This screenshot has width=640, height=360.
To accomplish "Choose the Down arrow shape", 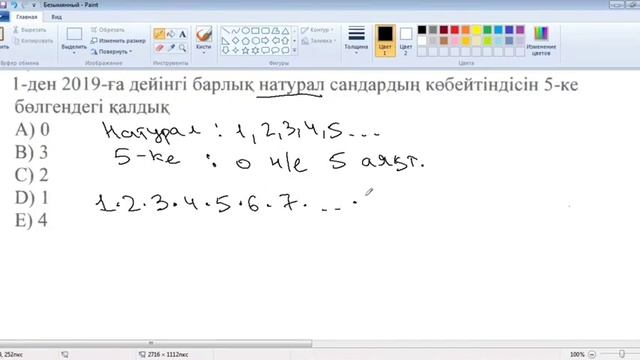I will [x=226, y=51].
